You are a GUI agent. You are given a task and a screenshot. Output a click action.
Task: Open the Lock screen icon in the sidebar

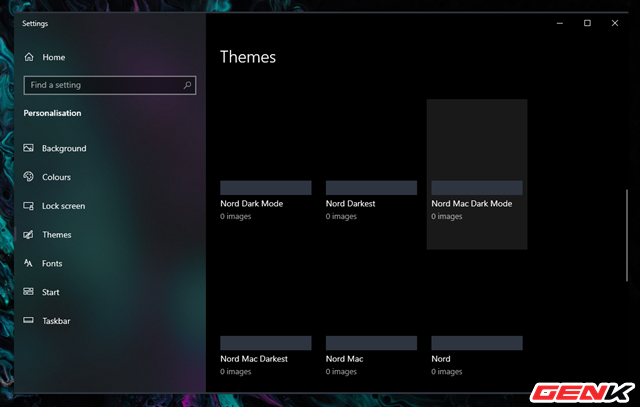click(x=29, y=206)
